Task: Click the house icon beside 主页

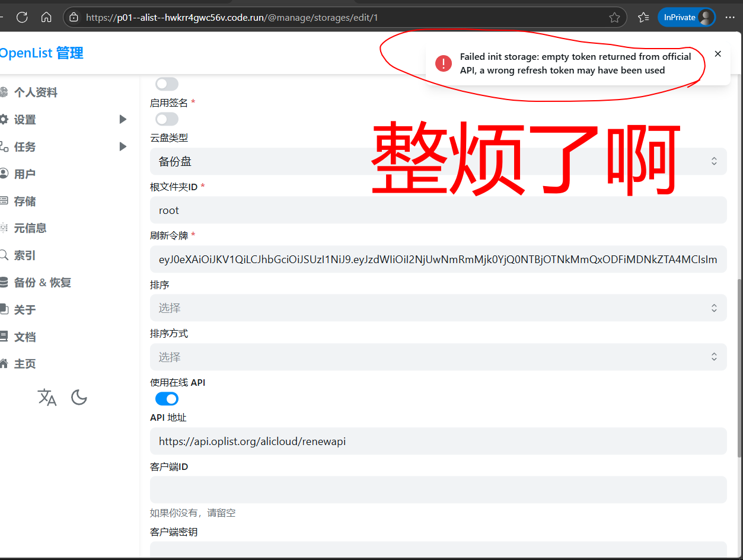Action: click(x=4, y=364)
